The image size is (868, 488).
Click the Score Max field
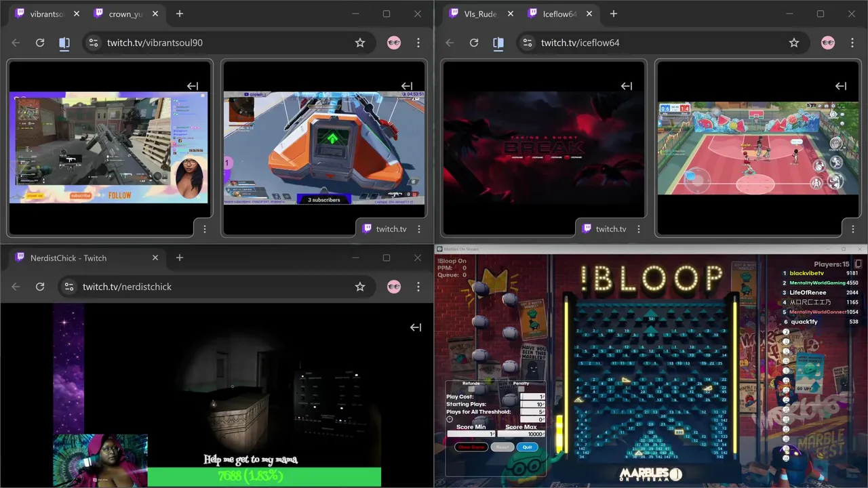point(521,434)
